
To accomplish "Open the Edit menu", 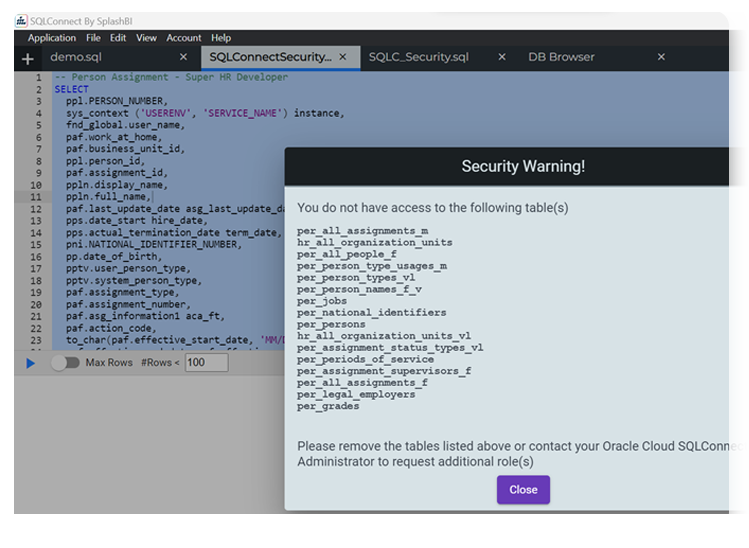I will (x=118, y=38).
